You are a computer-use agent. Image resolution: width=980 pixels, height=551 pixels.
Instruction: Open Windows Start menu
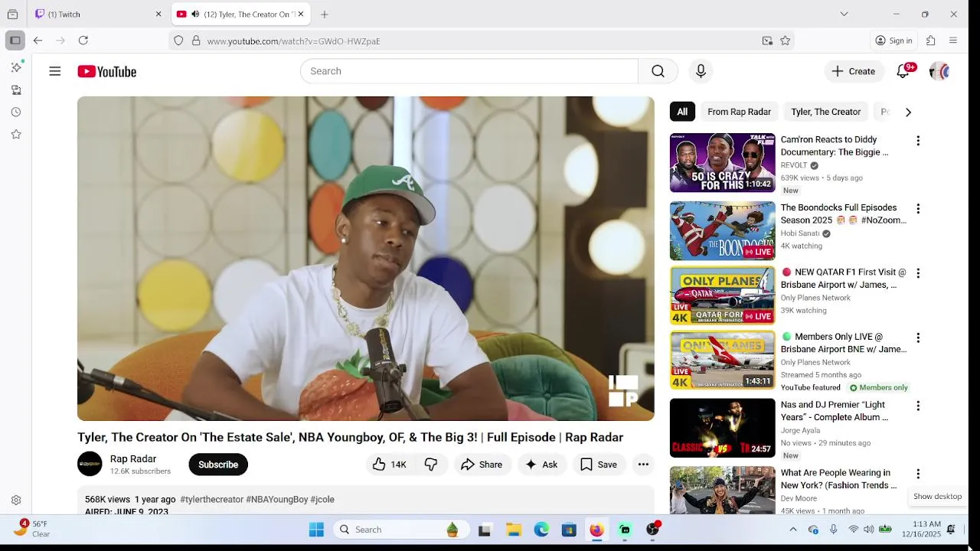coord(316,530)
